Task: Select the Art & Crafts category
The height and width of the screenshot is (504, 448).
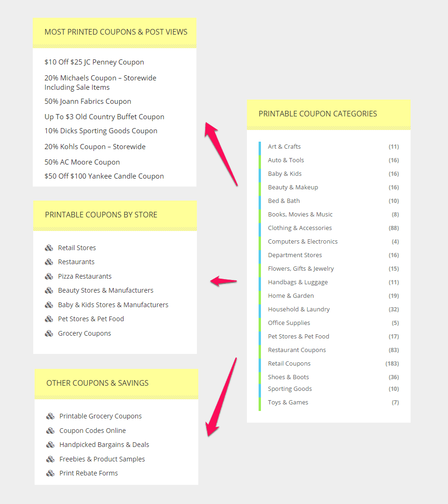Action: 284,147
